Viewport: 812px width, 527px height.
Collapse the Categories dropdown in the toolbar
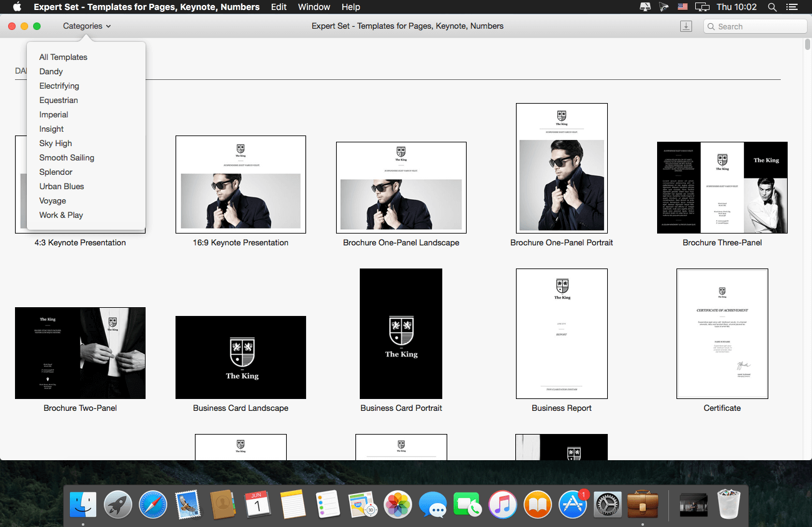coord(87,26)
